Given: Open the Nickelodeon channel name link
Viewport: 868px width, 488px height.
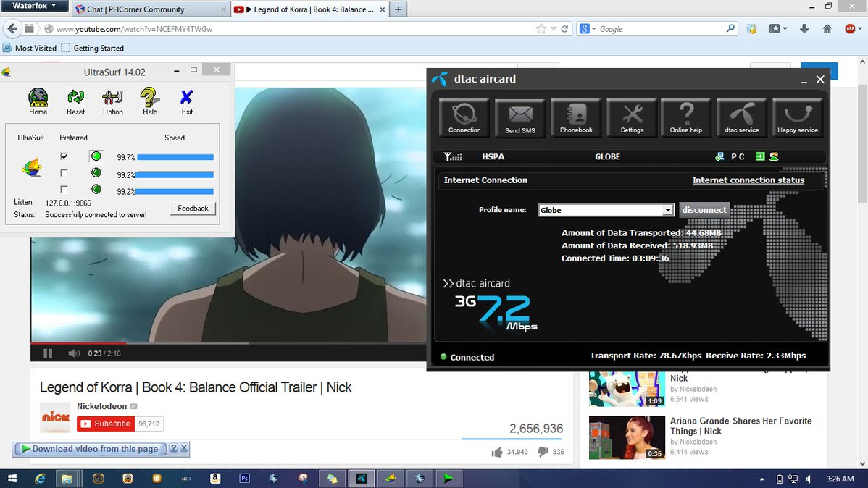Looking at the screenshot, I should click(x=102, y=406).
